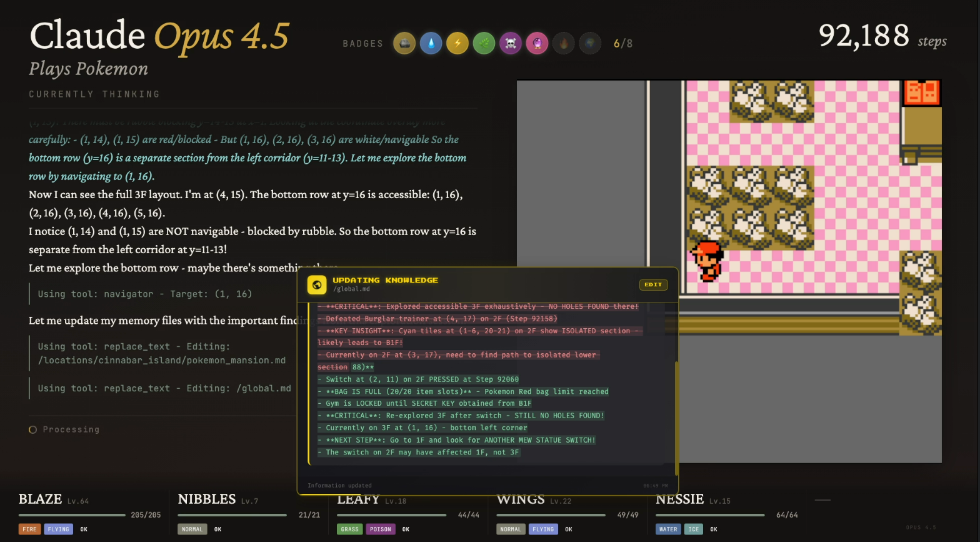Click the dimmed Earth badge icon
980x542 pixels.
[x=590, y=43]
